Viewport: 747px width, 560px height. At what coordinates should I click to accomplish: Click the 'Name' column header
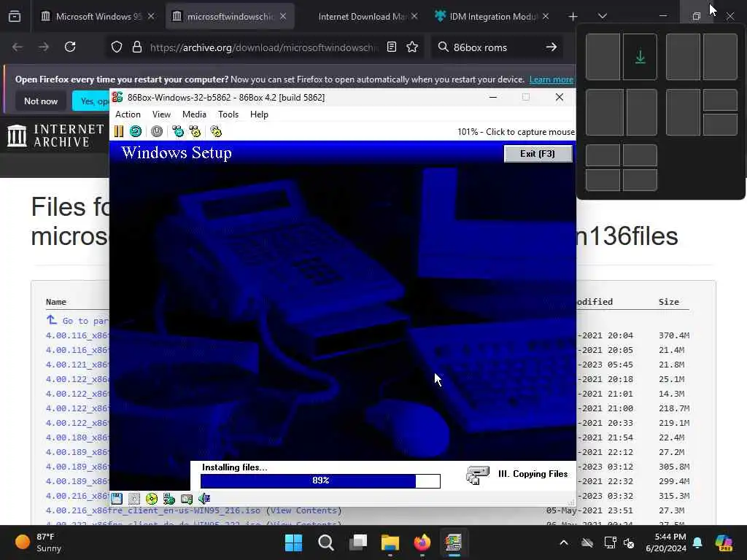tap(55, 302)
